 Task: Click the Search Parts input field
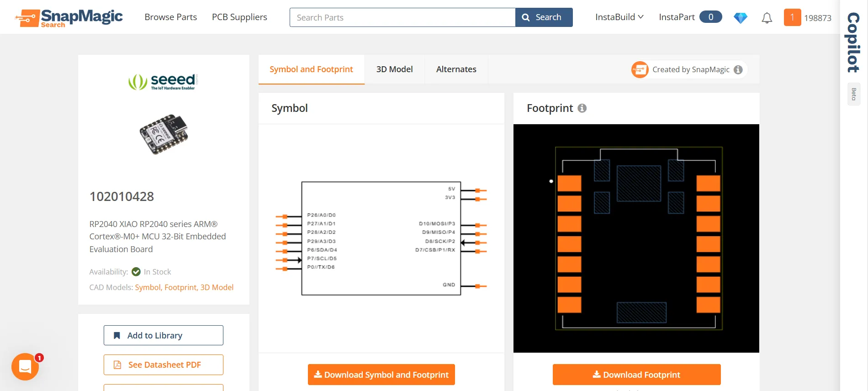tap(402, 17)
